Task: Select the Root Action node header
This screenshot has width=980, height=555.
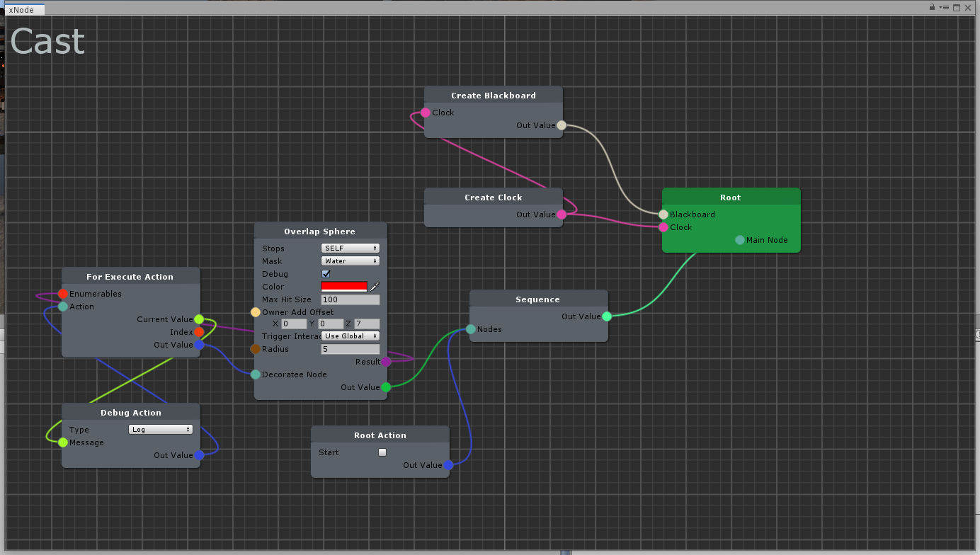Action: (x=380, y=435)
